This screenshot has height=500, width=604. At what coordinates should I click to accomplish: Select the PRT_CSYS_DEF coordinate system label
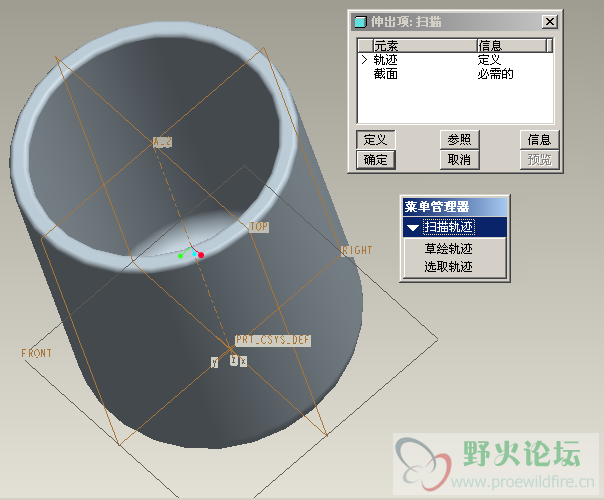point(273,340)
